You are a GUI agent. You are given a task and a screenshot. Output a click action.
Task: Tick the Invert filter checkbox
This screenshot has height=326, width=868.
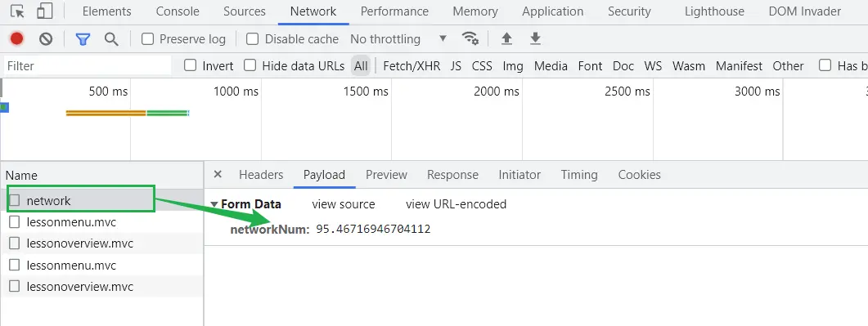[x=191, y=65]
